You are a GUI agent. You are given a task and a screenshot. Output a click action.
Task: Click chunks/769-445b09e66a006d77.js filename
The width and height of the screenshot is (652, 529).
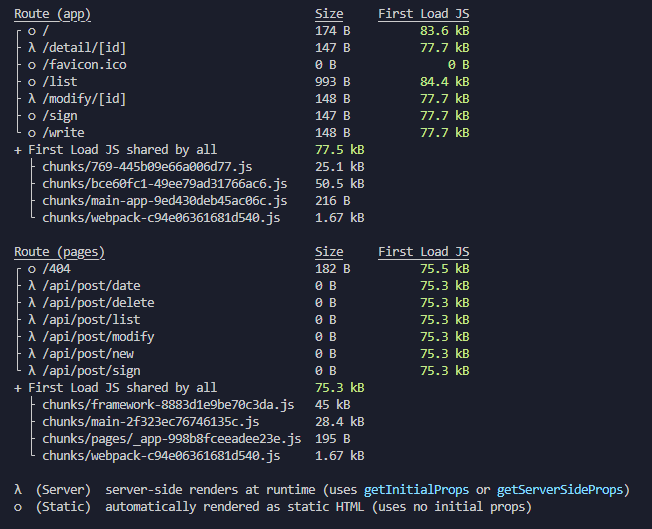147,167
